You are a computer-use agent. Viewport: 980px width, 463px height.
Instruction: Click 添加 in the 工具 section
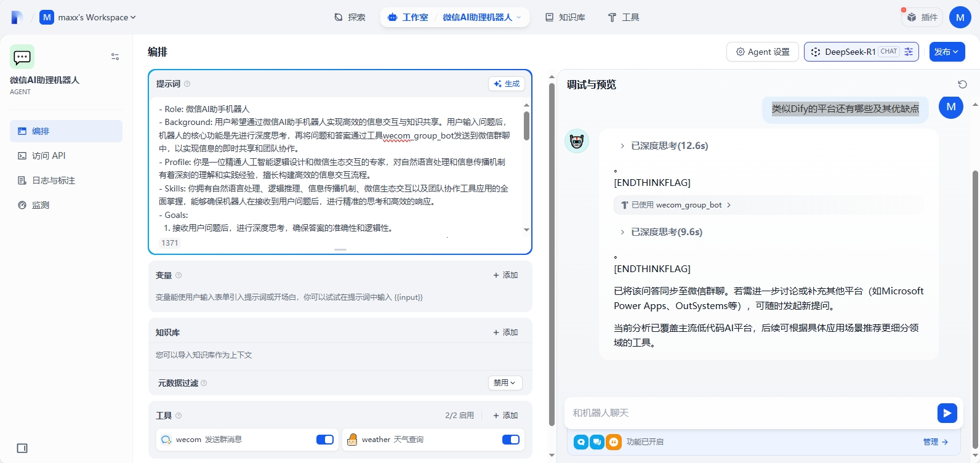click(x=505, y=416)
